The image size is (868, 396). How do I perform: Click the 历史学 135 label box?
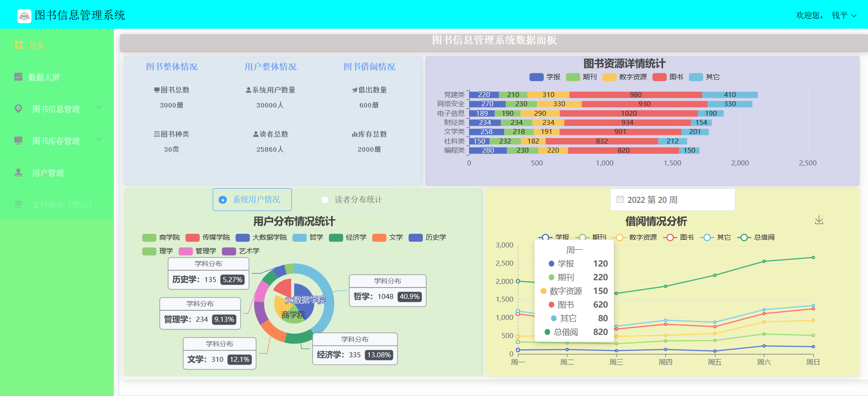[209, 273]
